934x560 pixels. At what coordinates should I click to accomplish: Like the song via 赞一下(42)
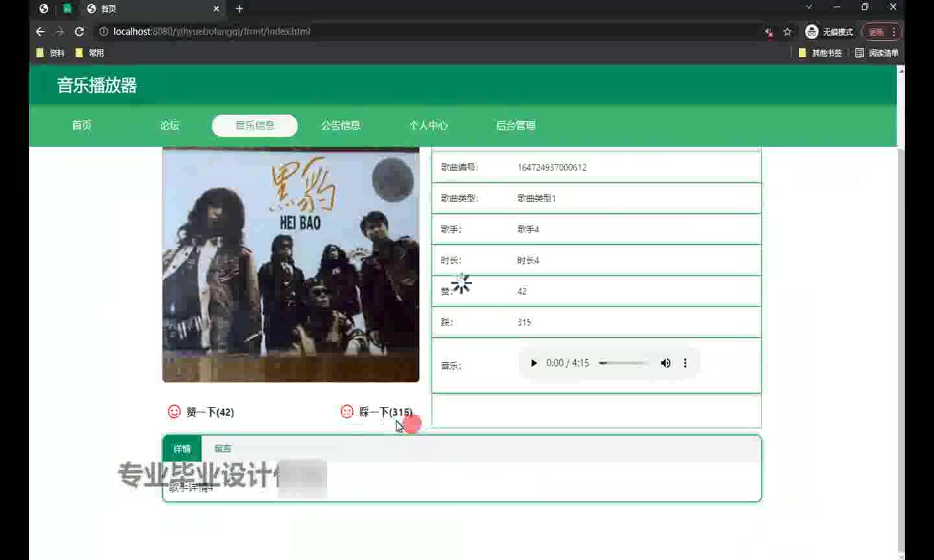pyautogui.click(x=210, y=412)
